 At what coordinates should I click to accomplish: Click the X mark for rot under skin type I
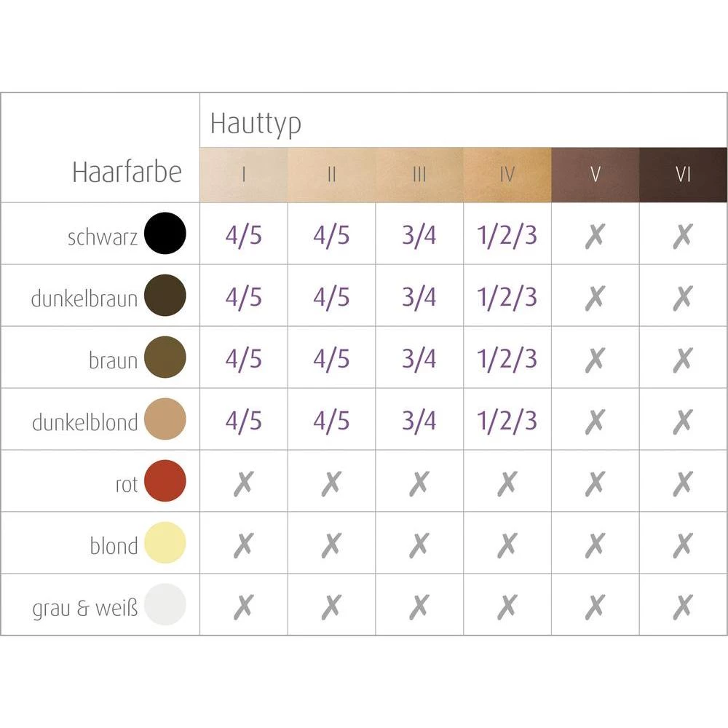[x=244, y=483]
